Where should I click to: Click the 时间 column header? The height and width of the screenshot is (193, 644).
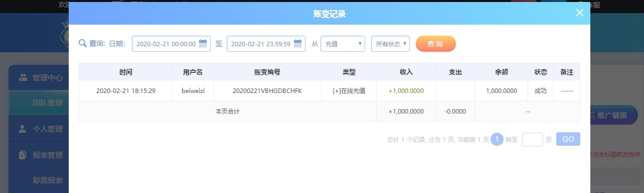[x=125, y=72]
